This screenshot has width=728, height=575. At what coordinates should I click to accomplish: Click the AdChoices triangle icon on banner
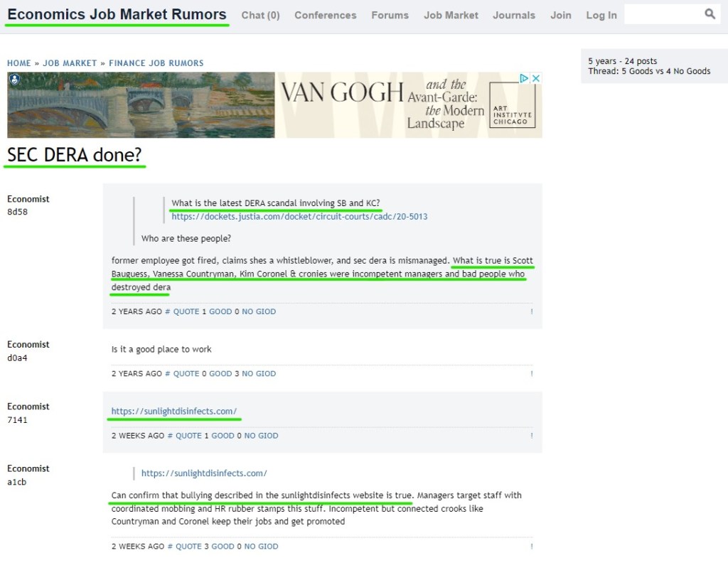tap(524, 78)
